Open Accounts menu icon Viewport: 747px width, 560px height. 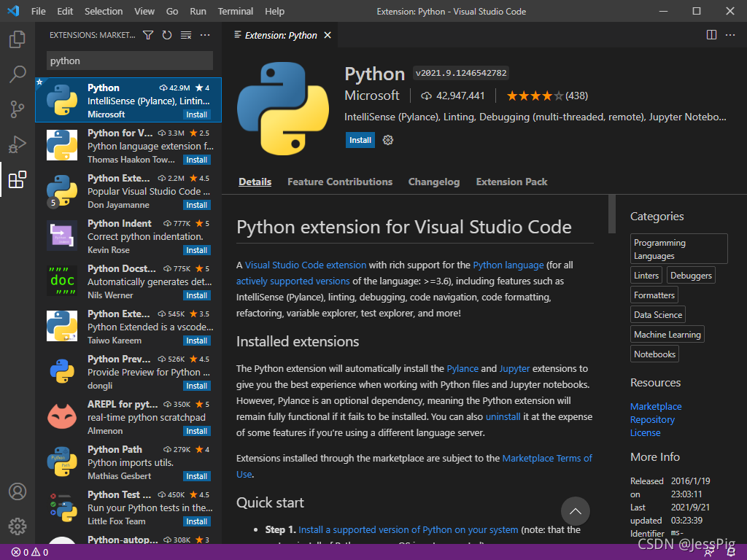pos(18,491)
